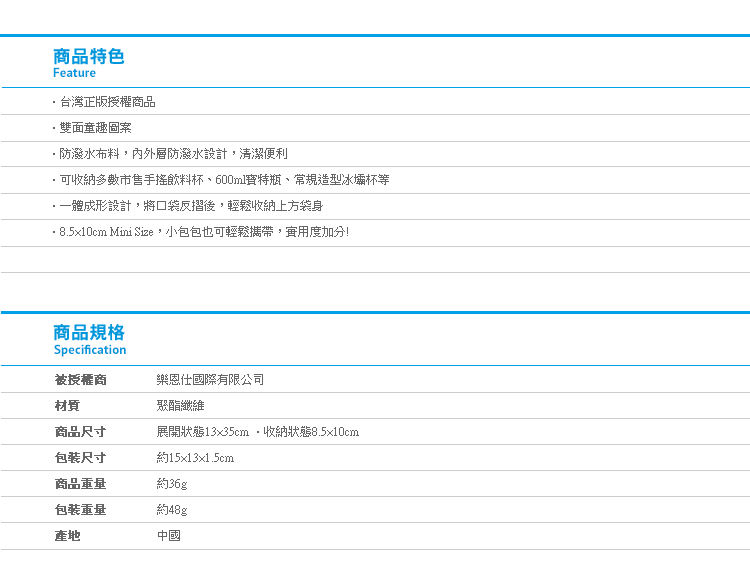Click the 商品規格 heading
This screenshot has width=750, height=586.
(x=89, y=333)
